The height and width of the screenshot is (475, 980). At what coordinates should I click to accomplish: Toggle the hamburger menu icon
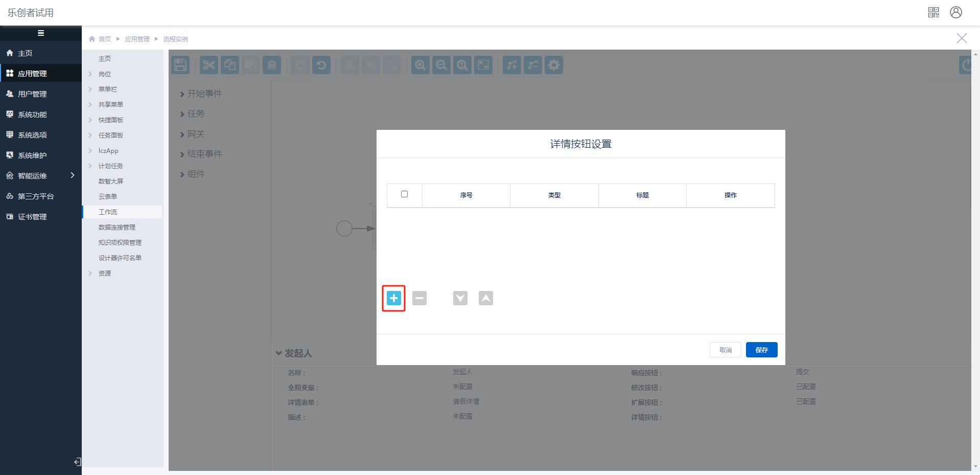(41, 33)
